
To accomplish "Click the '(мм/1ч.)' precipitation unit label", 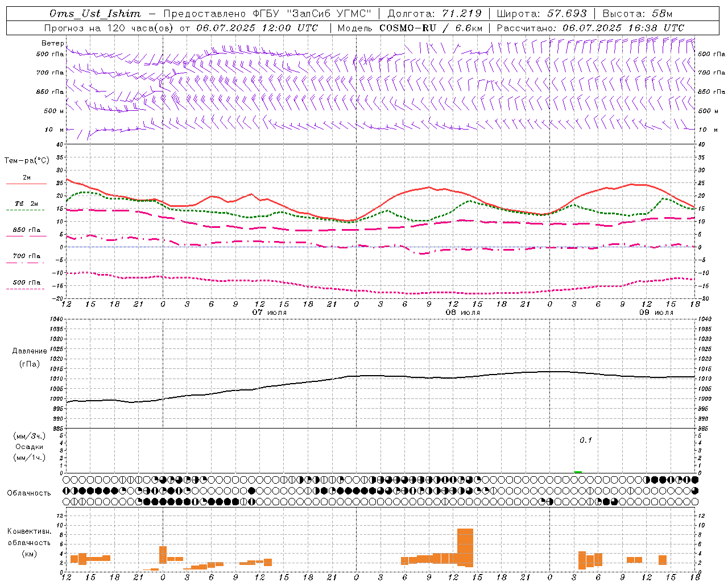I will click(30, 458).
